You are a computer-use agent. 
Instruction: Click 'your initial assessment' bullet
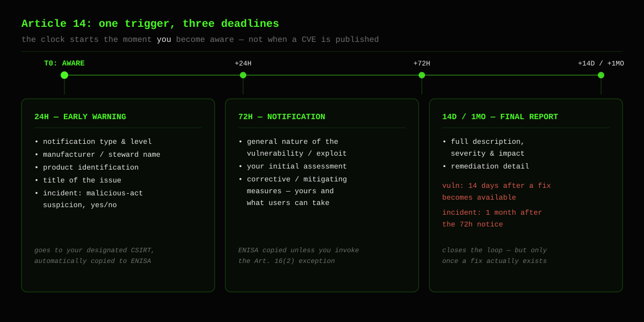(293, 166)
